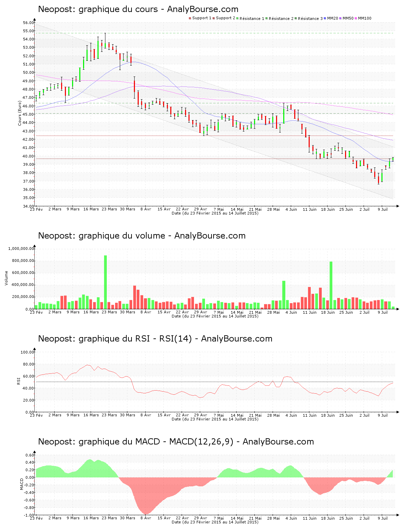Click the 'Neopost: graphique du cours' title
Image resolution: width=412 pixels, height=532 pixels.
pos(98,9)
